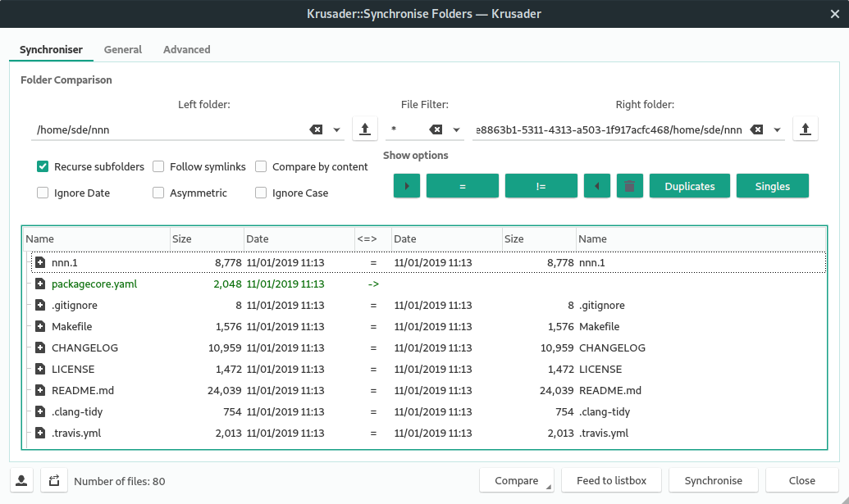Switch to General tab

click(x=123, y=50)
